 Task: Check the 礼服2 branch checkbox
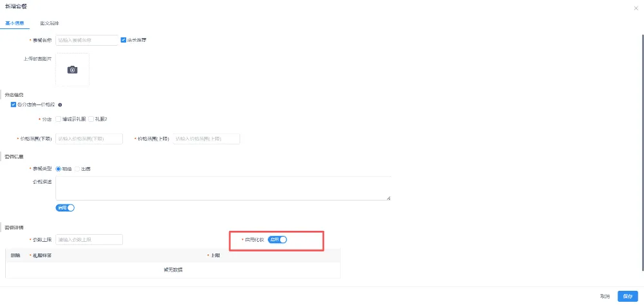[91, 119]
